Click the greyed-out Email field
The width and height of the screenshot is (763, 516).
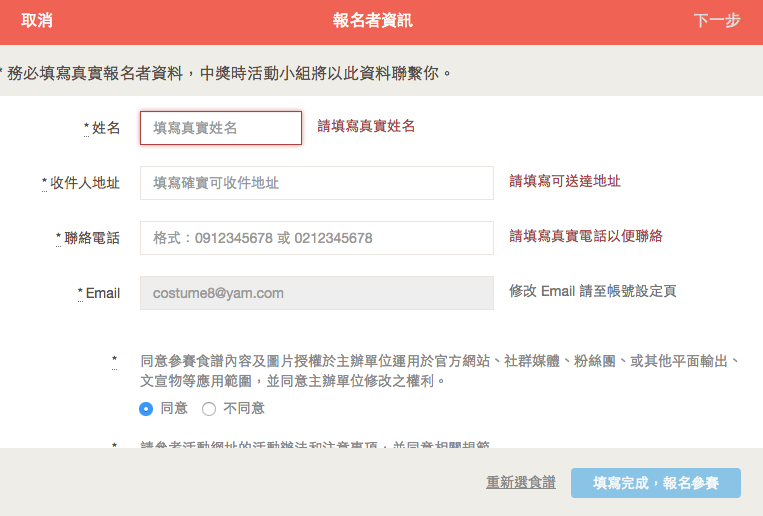[316, 293]
